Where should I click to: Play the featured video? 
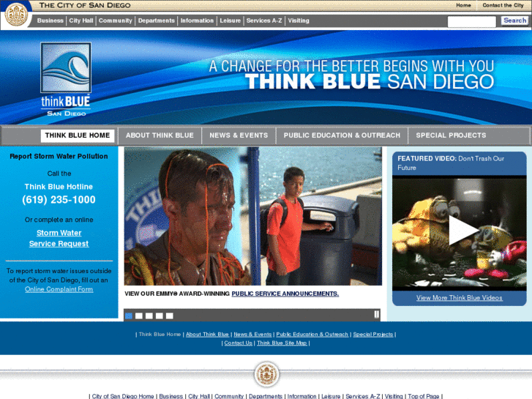point(462,230)
